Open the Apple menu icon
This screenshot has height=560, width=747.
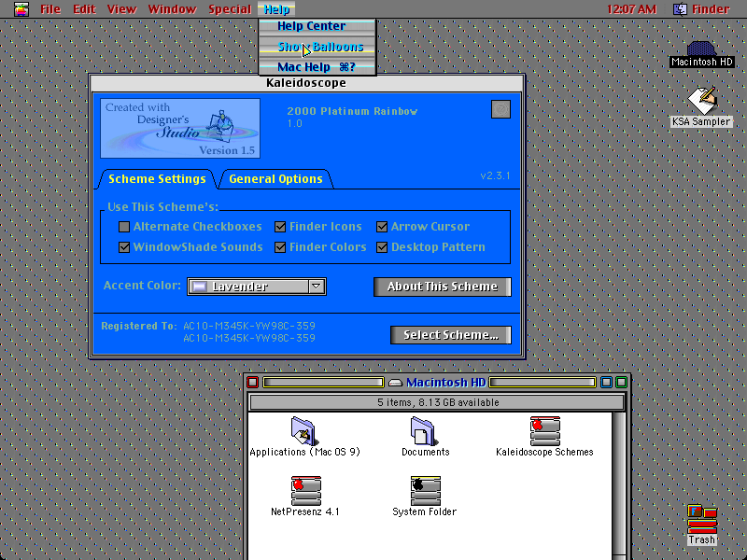pos(21,9)
